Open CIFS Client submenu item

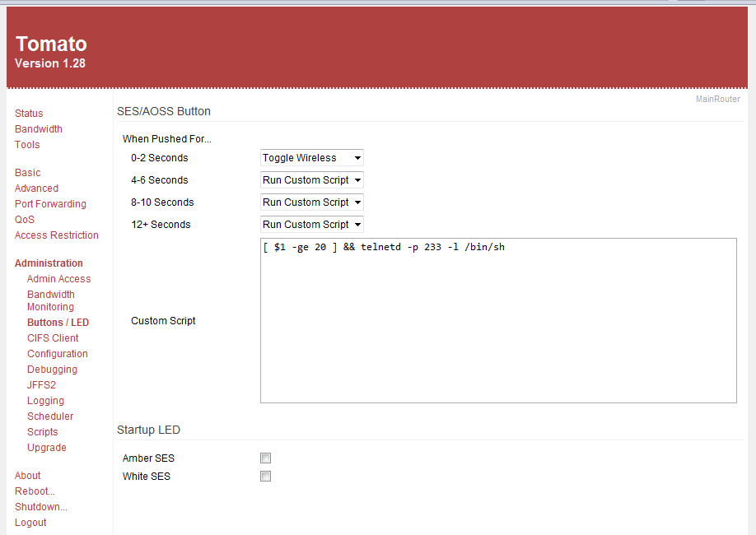53,337
